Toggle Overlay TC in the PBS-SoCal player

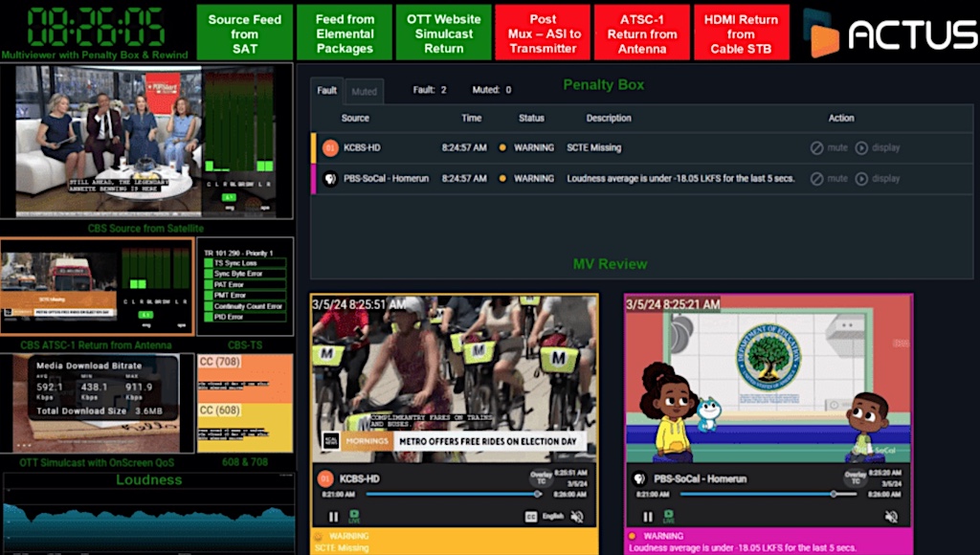click(x=856, y=477)
